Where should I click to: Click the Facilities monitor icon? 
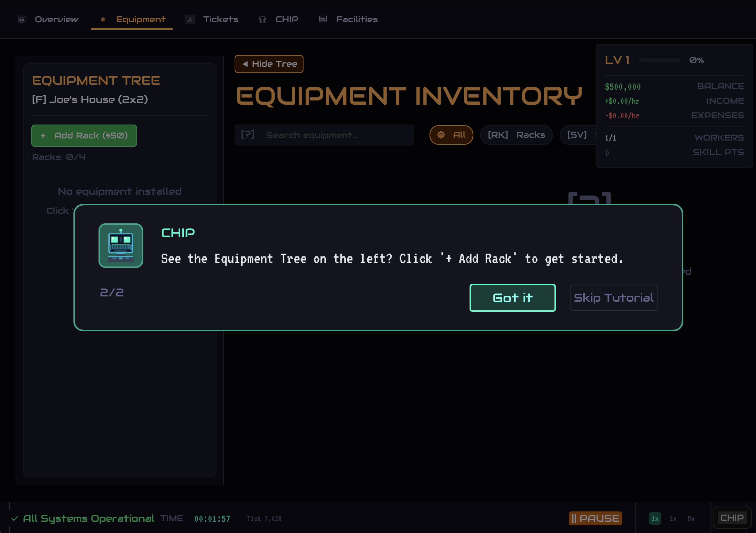tap(323, 19)
